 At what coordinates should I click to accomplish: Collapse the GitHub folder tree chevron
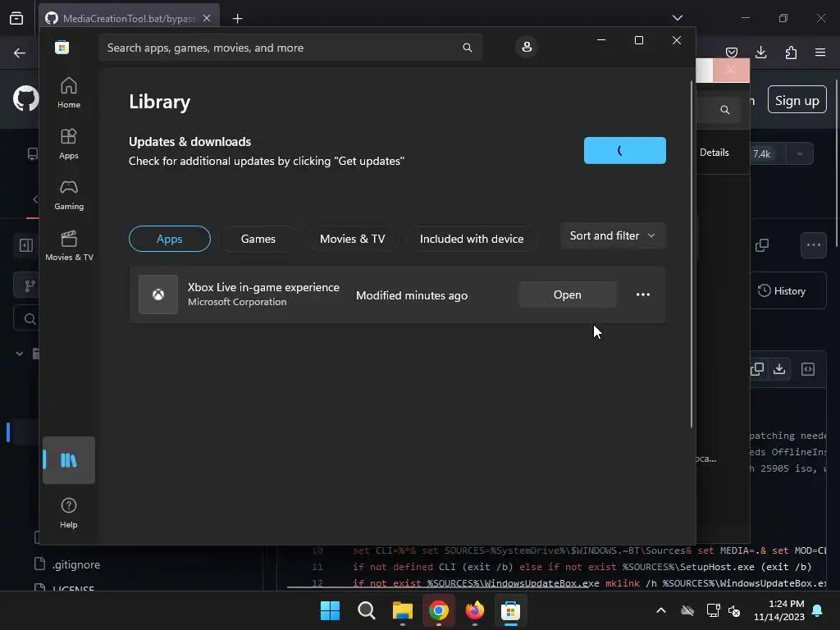click(x=20, y=354)
